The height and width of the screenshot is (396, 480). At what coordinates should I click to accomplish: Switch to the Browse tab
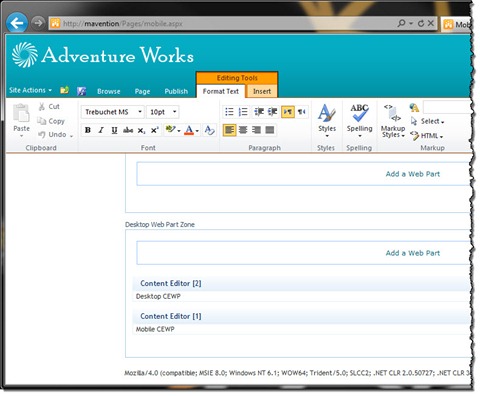pos(109,91)
